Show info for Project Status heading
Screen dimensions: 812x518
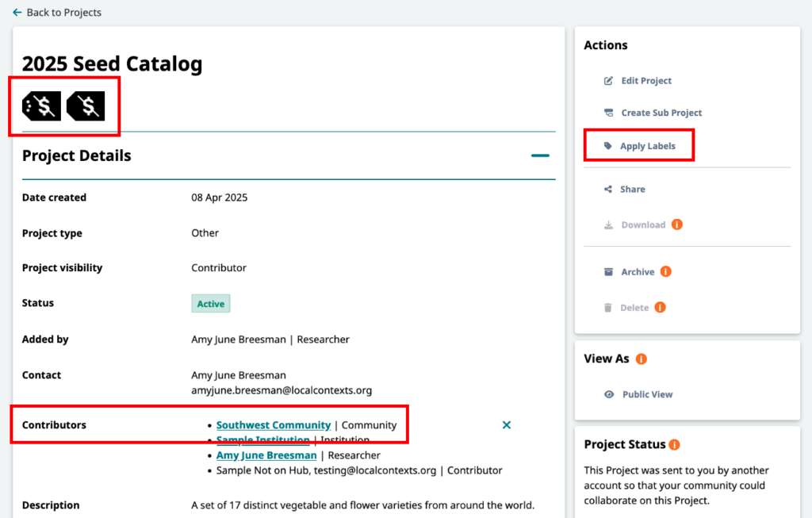click(674, 444)
